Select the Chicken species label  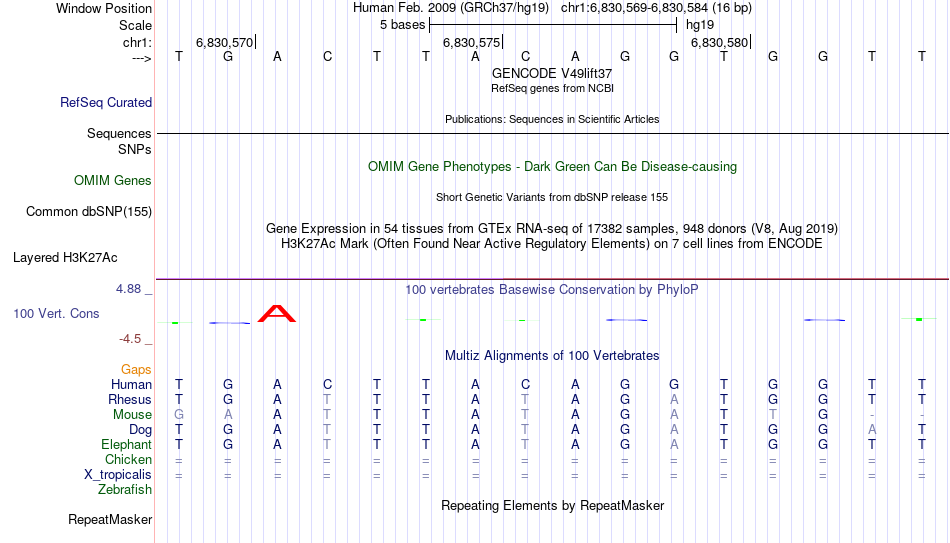tap(128, 459)
